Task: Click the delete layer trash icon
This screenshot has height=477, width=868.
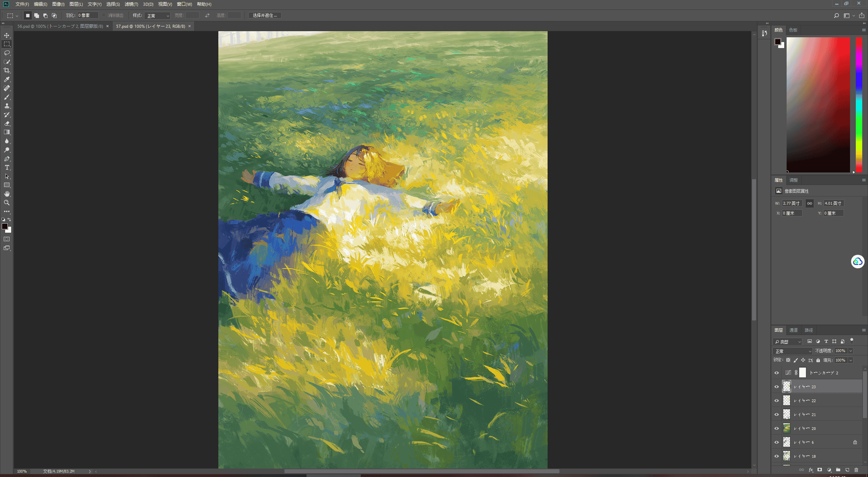Action: tap(856, 470)
